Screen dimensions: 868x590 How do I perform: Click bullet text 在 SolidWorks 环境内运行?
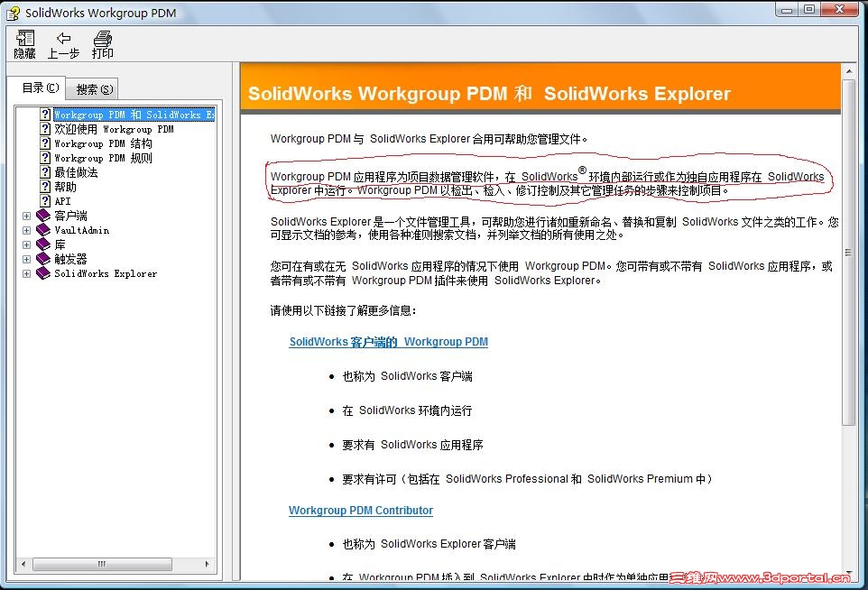click(407, 410)
